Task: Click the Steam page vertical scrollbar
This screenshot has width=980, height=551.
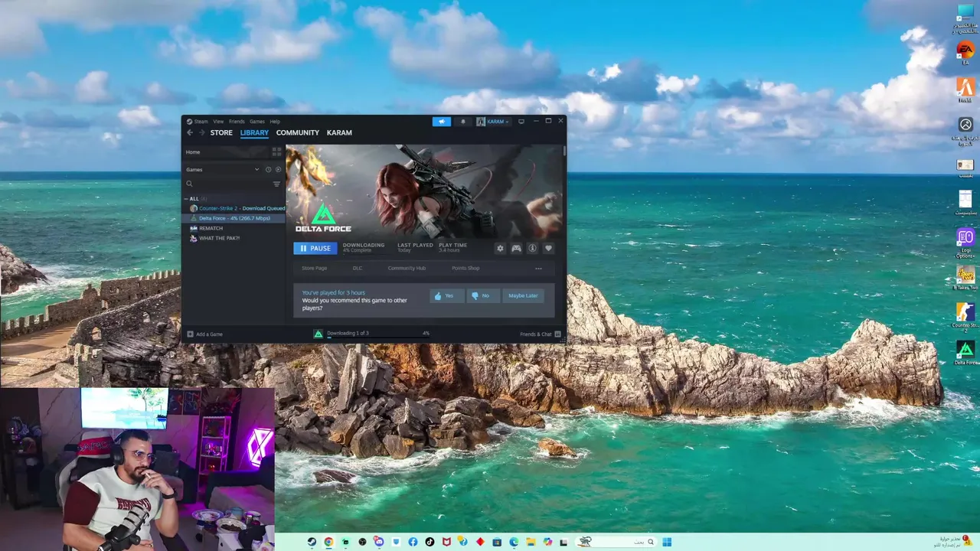Action: [564, 151]
